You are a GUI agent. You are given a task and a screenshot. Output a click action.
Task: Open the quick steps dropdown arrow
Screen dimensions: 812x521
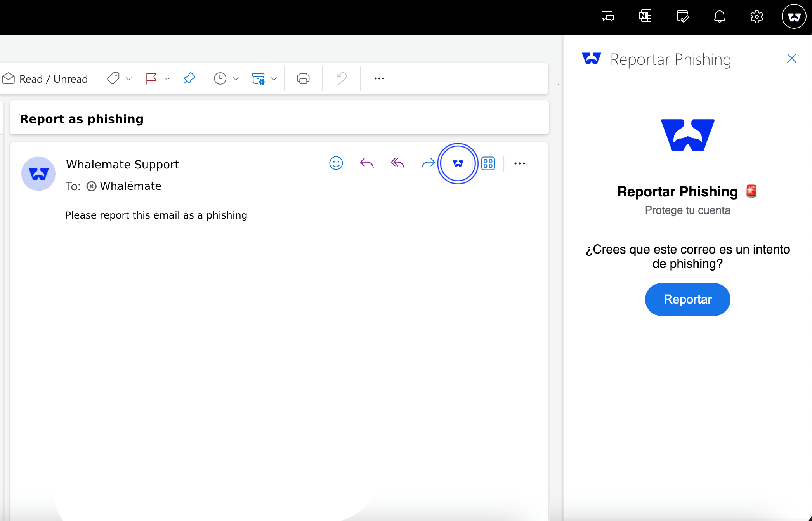click(x=274, y=79)
